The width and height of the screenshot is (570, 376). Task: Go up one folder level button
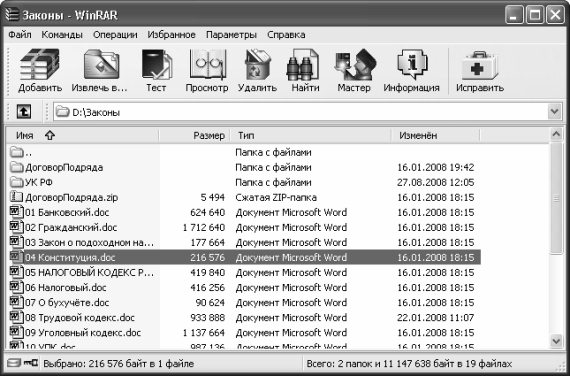tap(24, 112)
